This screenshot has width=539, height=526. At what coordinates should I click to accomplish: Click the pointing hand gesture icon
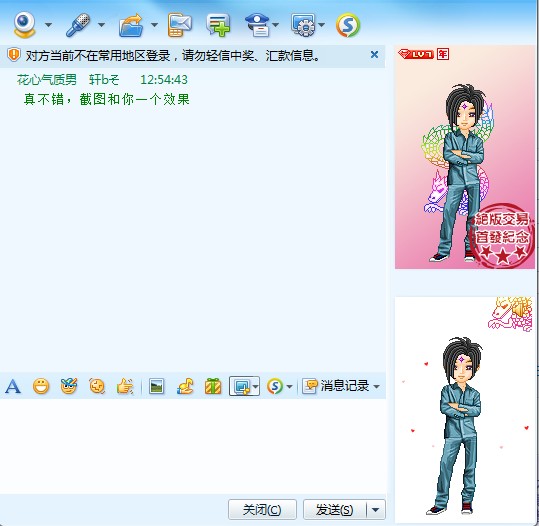click(125, 386)
